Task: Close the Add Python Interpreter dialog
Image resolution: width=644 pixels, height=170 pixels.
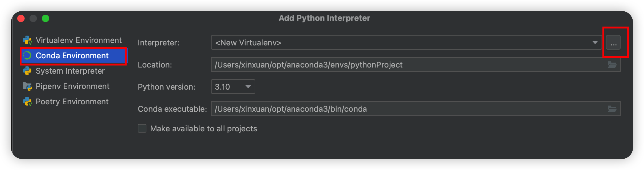Action: pos(21,18)
